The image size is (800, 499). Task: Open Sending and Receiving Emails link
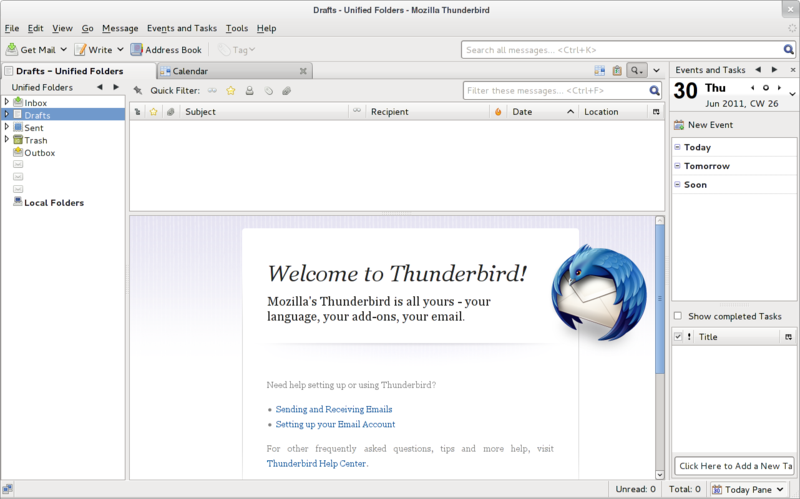[x=333, y=409]
